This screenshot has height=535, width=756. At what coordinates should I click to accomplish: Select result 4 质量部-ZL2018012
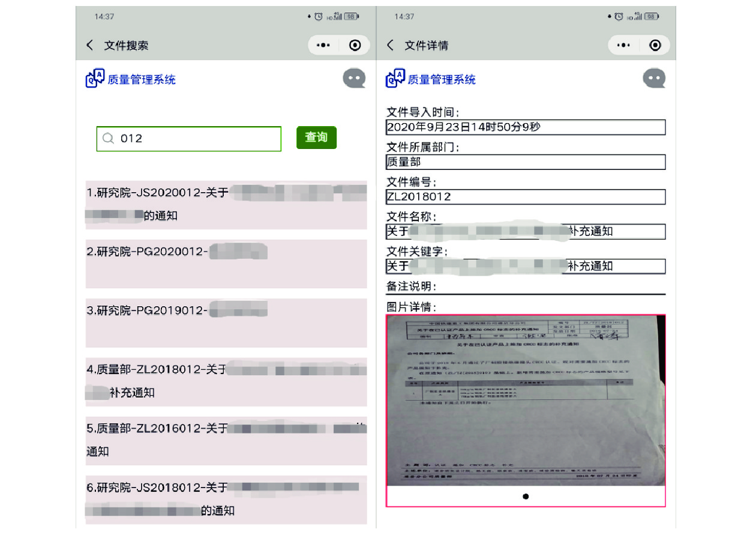tap(226, 382)
